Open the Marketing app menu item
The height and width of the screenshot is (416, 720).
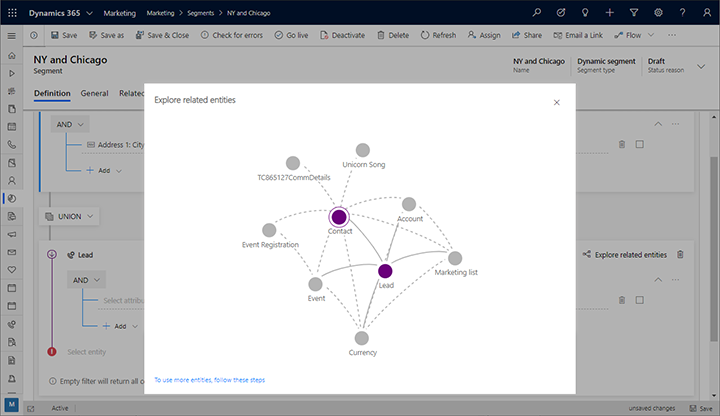119,13
